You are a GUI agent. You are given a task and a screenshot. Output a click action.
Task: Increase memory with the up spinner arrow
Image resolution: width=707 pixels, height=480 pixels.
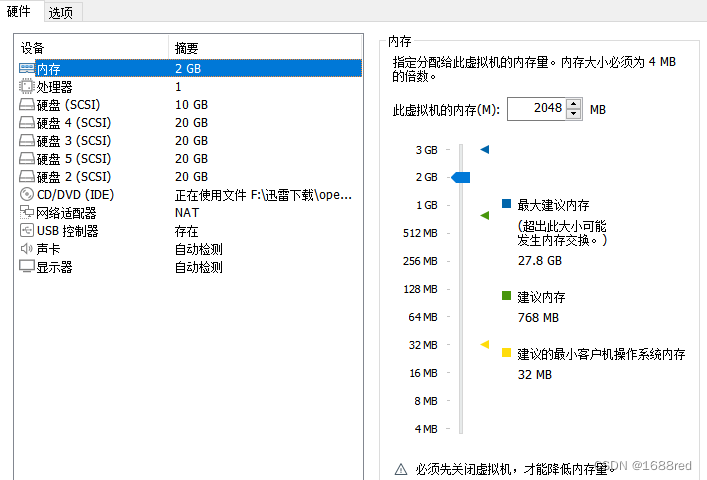click(574, 104)
